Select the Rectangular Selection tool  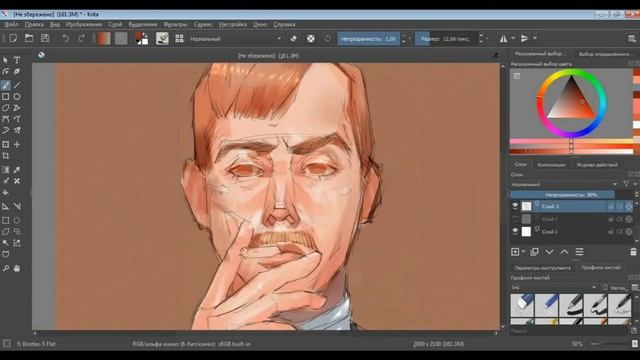(5, 220)
